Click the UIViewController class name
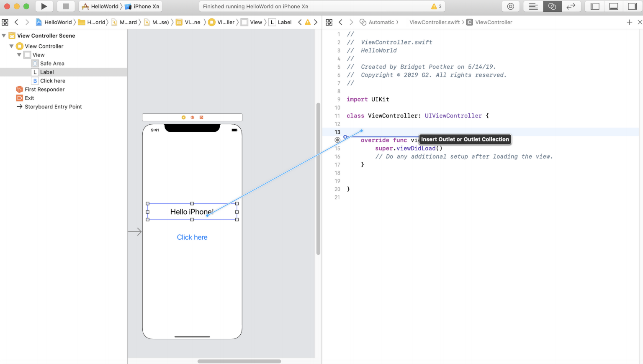This screenshot has height=364, width=643. (453, 116)
